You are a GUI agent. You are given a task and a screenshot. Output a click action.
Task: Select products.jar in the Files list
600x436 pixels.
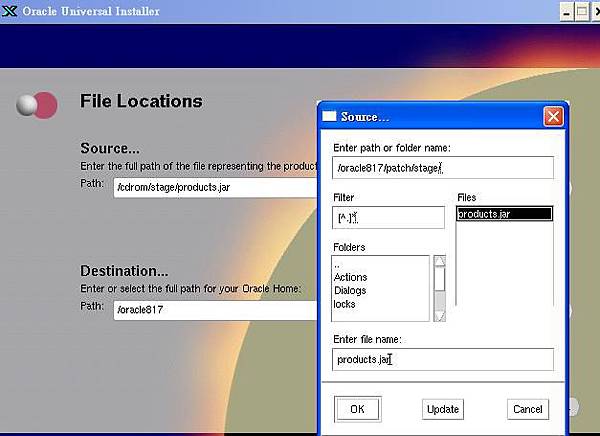coord(504,214)
